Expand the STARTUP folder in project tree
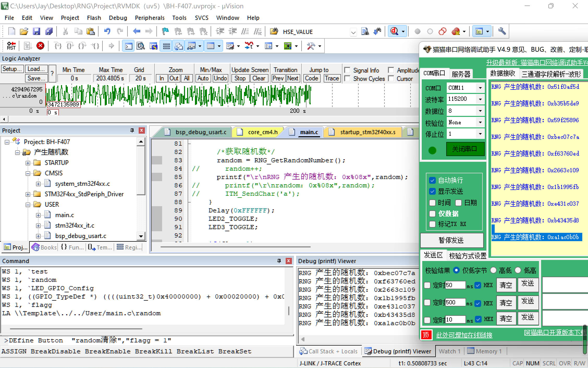 28,163
